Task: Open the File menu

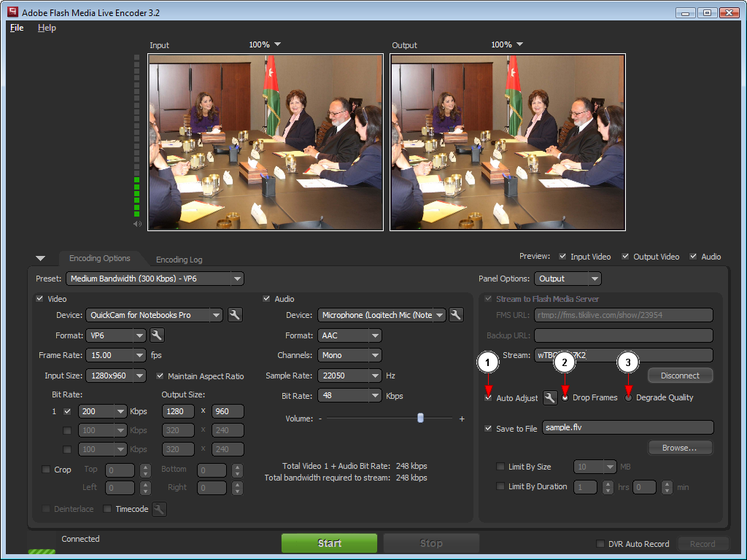Action: (17, 28)
